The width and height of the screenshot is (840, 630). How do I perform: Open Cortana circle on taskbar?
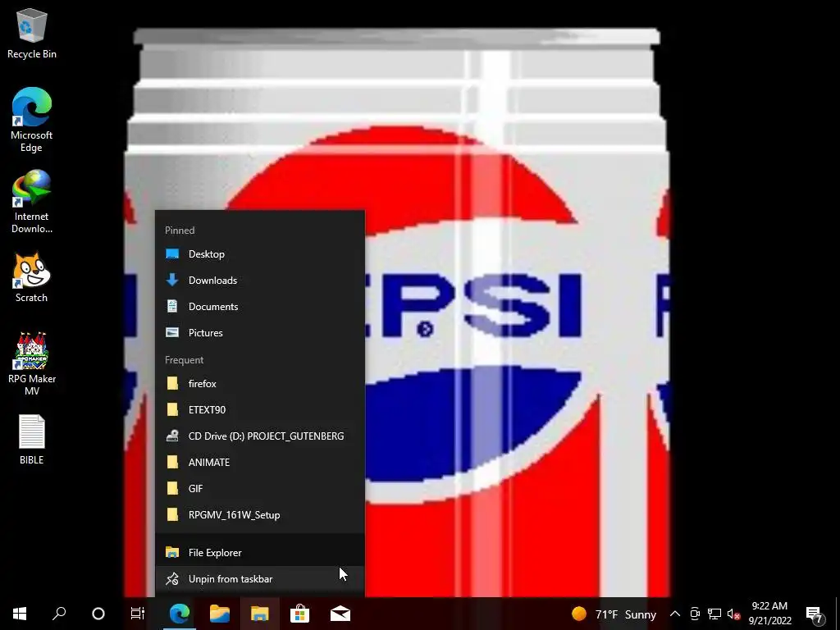tap(98, 614)
